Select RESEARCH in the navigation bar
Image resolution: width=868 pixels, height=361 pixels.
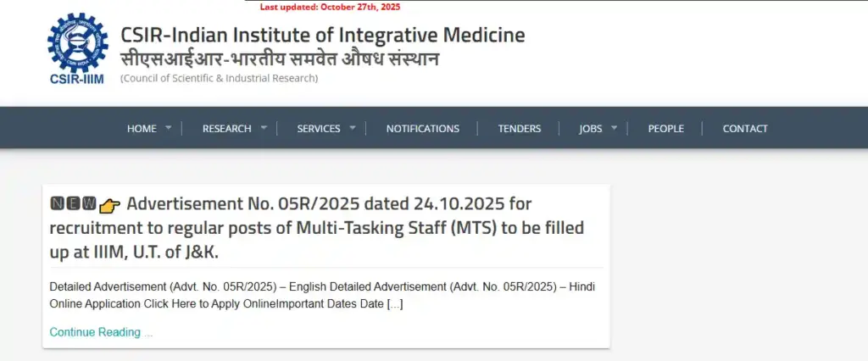(226, 129)
